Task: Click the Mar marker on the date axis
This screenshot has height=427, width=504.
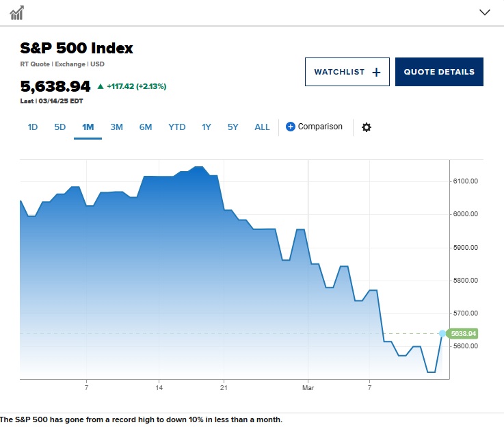Action: point(308,388)
